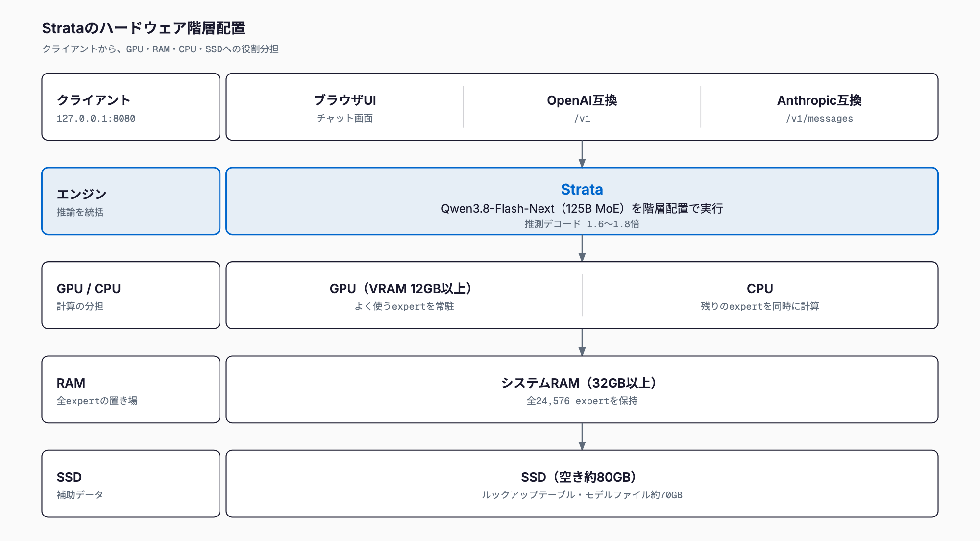This screenshot has width=980, height=541.
Task: Click '全expertの置き場' under RAM
Action: click(x=97, y=401)
